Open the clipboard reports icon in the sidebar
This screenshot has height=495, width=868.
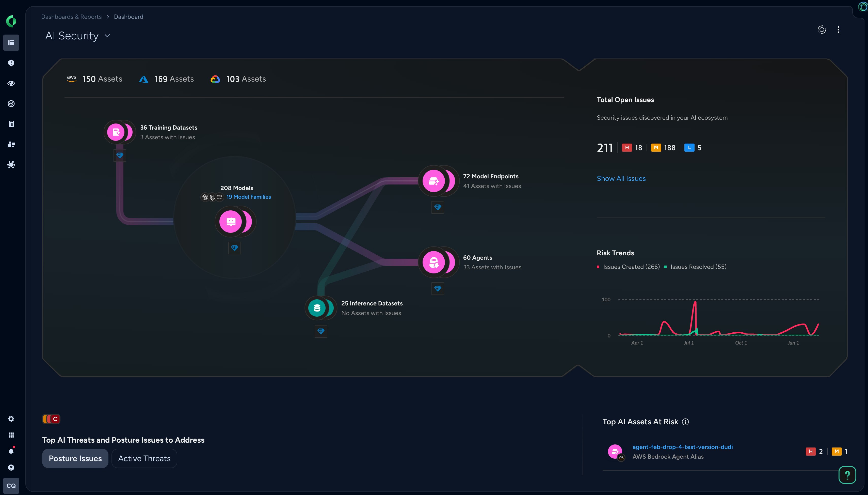click(11, 124)
